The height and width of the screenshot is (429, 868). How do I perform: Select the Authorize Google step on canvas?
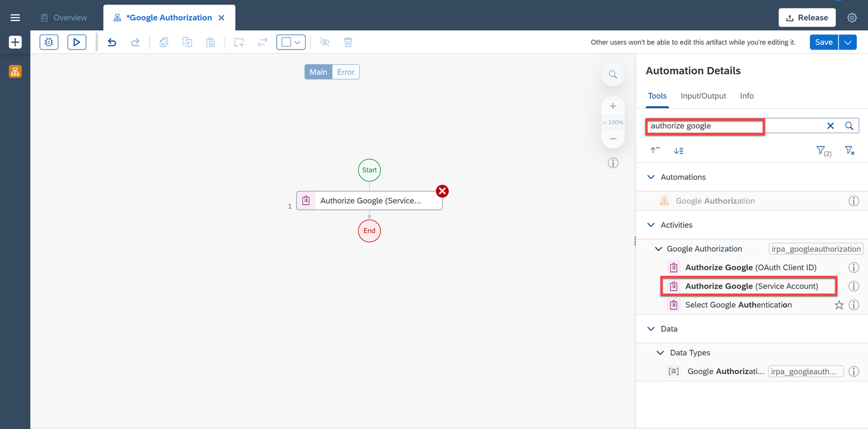click(x=370, y=201)
